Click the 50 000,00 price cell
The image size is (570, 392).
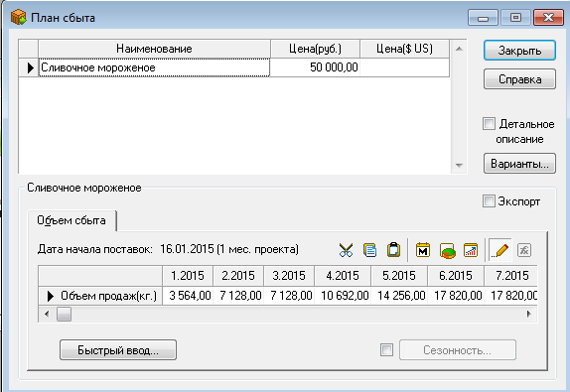point(315,67)
